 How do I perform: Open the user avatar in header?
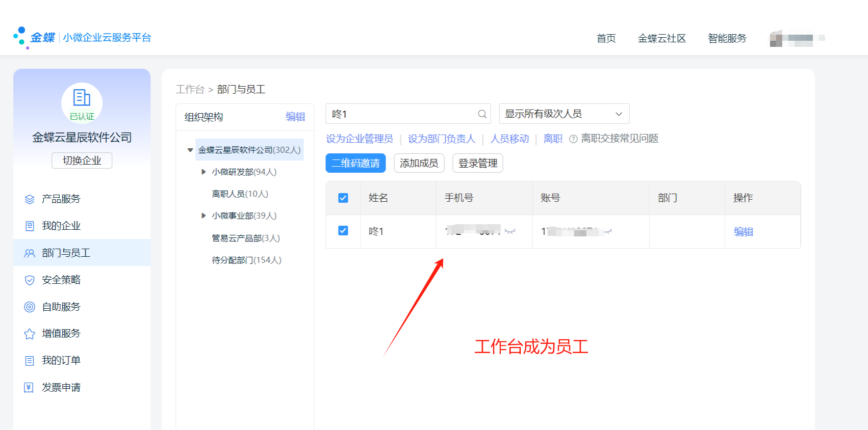click(x=776, y=38)
